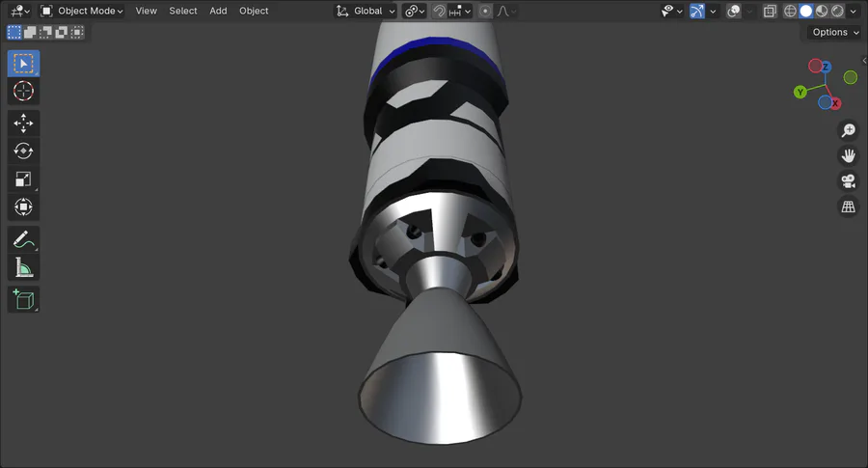Viewport: 868px width, 468px height.
Task: Click unlabeled blue negative Z gizmo circle
Action: 825,102
